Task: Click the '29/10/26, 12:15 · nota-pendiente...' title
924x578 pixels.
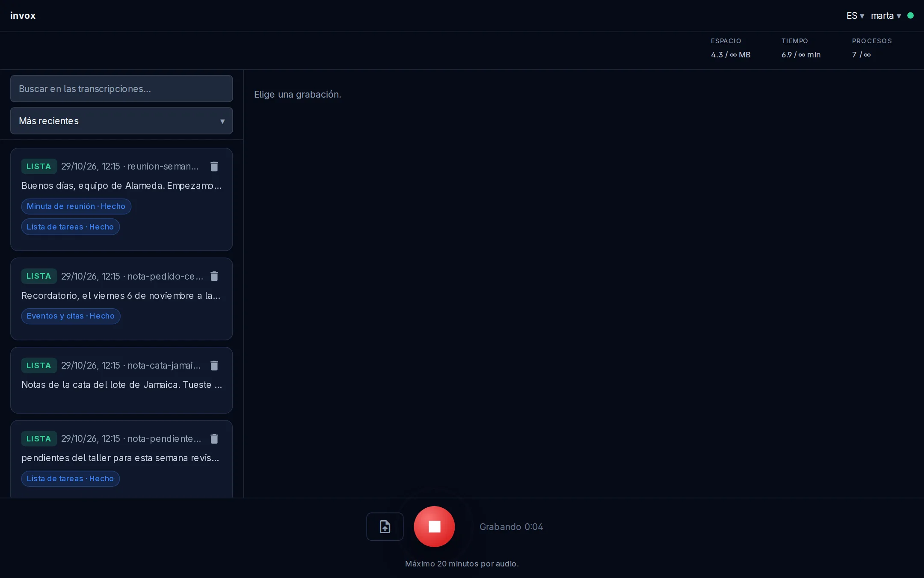Action: (x=131, y=439)
